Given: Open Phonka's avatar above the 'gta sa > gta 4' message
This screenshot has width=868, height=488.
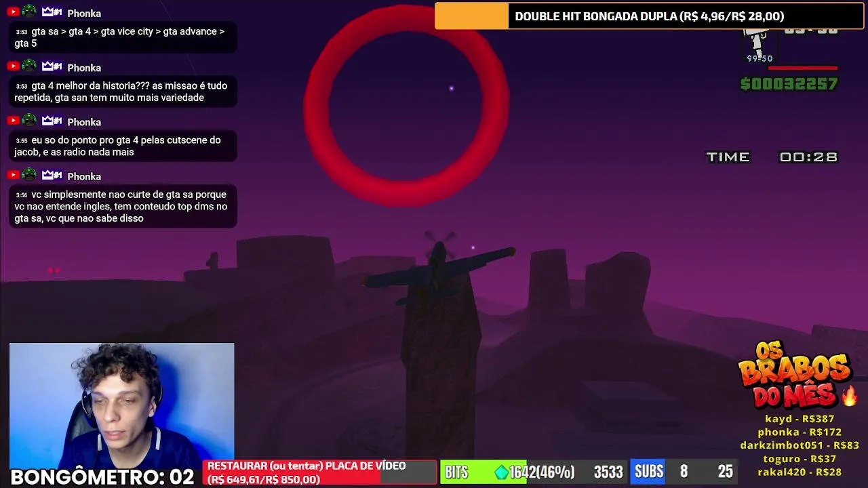Looking at the screenshot, I should (29, 12).
